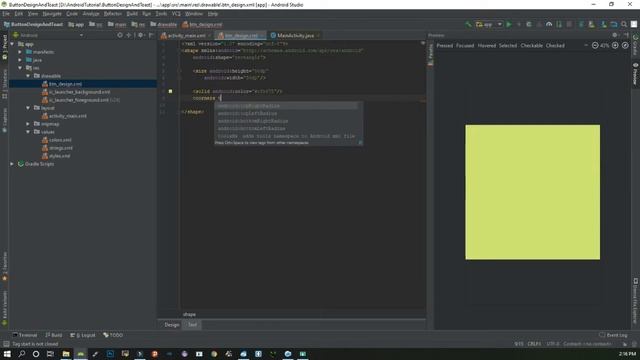Open the Logcat tool window
This screenshot has height=360, width=640.
pos(83,335)
